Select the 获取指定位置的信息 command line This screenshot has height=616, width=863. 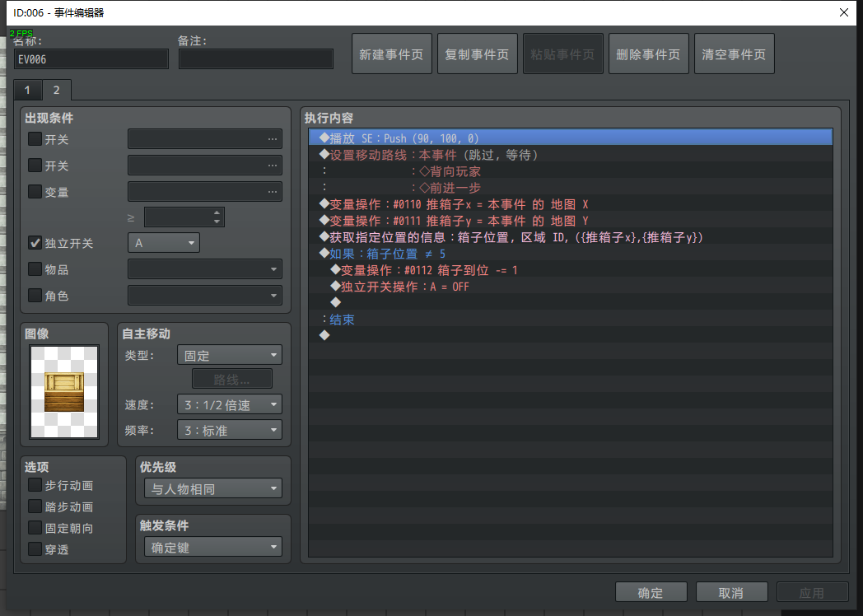(571, 237)
